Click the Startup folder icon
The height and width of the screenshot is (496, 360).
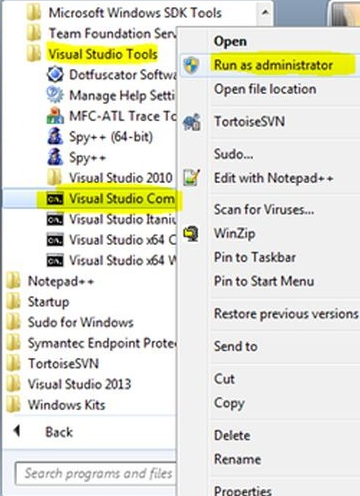[13, 302]
